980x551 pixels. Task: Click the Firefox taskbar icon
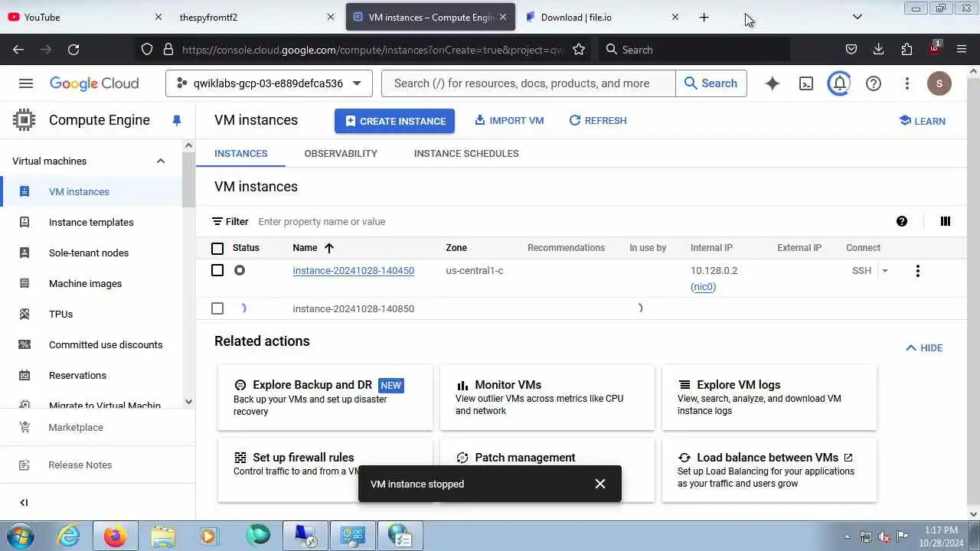pyautogui.click(x=116, y=536)
